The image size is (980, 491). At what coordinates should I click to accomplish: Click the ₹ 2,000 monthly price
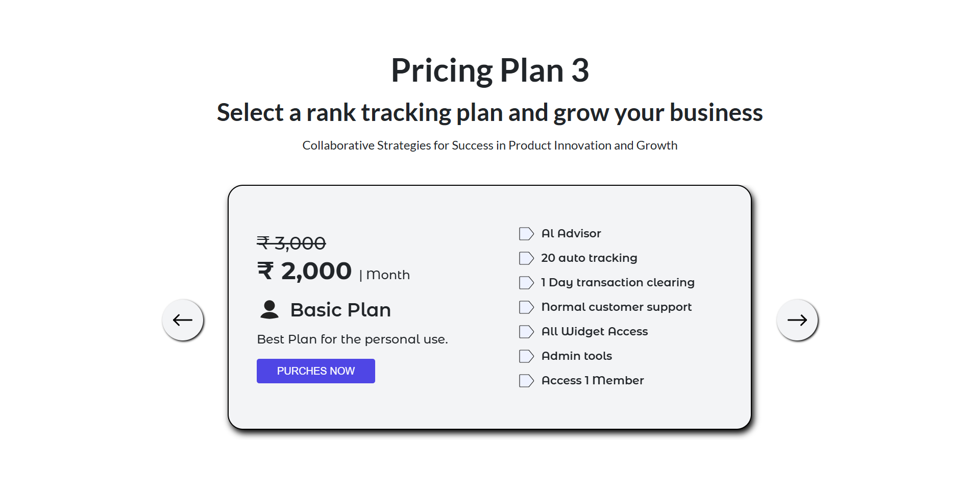[304, 271]
